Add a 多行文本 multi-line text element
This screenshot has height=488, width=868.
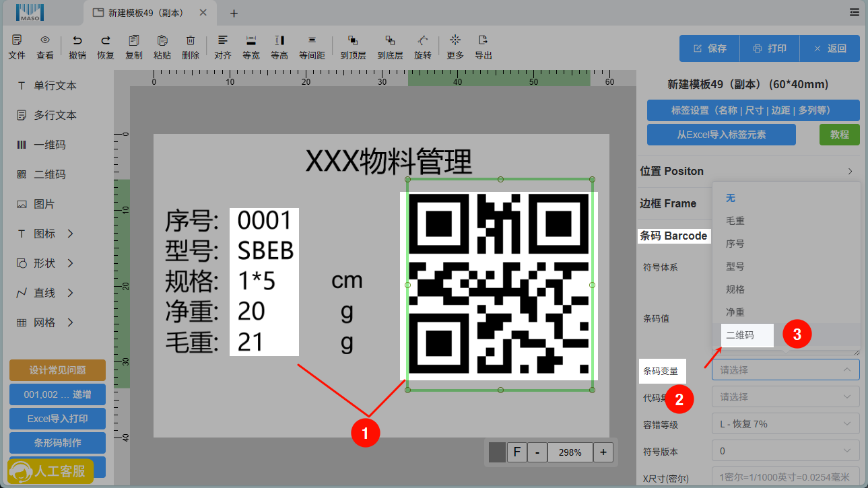(56, 115)
